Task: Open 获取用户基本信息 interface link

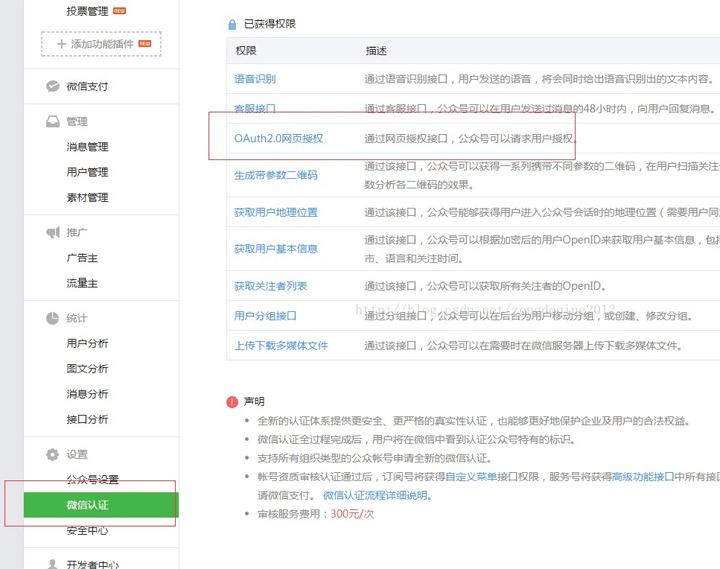Action: click(276, 249)
